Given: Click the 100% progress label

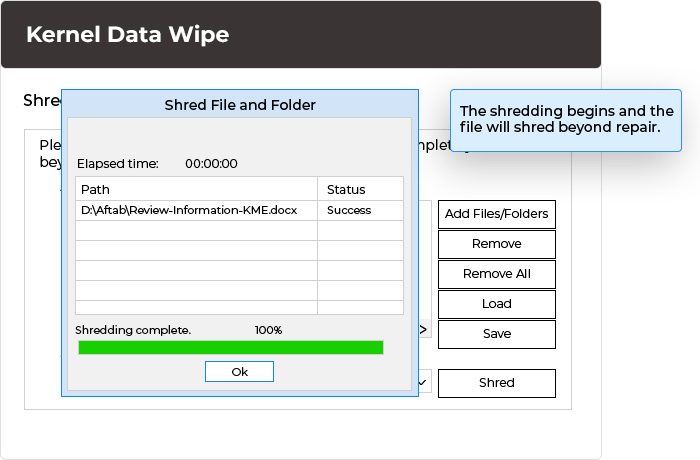Looking at the screenshot, I should click(268, 330).
